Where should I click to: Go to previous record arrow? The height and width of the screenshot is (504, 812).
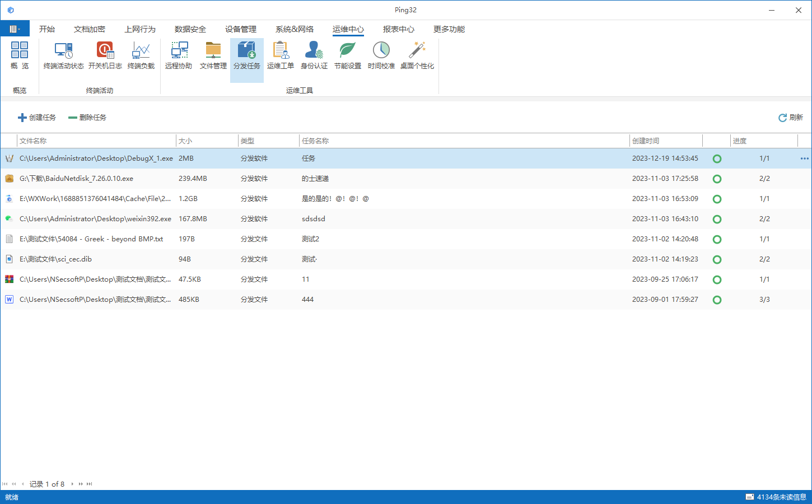tap(22, 484)
